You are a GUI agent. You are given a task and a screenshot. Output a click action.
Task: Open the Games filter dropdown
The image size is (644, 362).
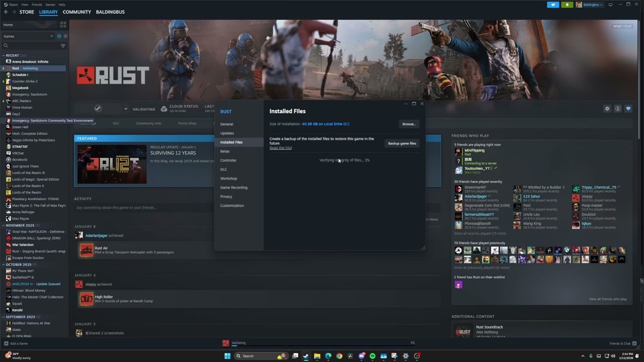28,36
